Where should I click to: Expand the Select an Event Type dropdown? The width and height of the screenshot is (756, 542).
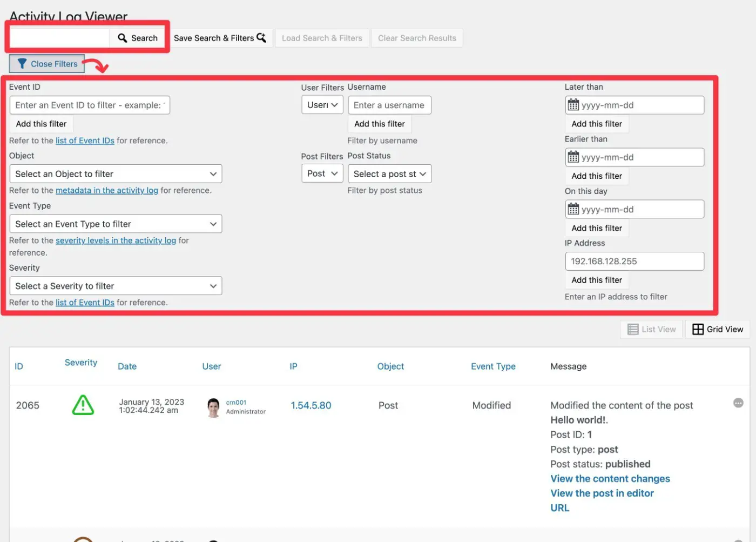click(x=116, y=224)
